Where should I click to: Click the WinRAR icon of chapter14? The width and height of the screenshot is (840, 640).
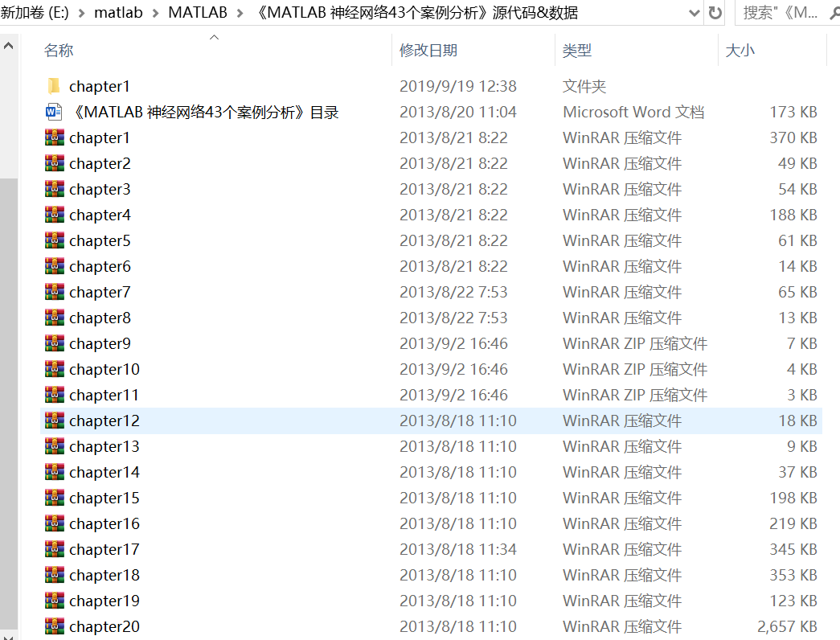point(55,472)
